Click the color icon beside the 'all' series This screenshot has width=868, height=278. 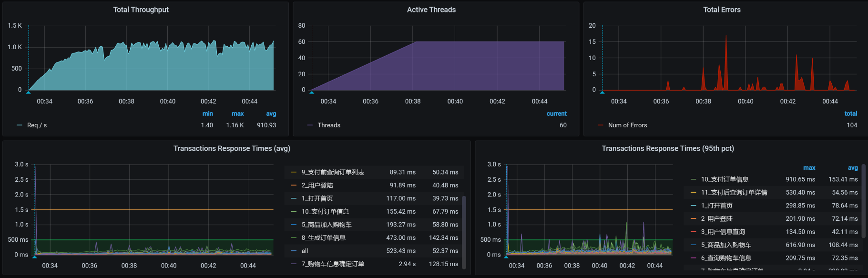pyautogui.click(x=294, y=251)
